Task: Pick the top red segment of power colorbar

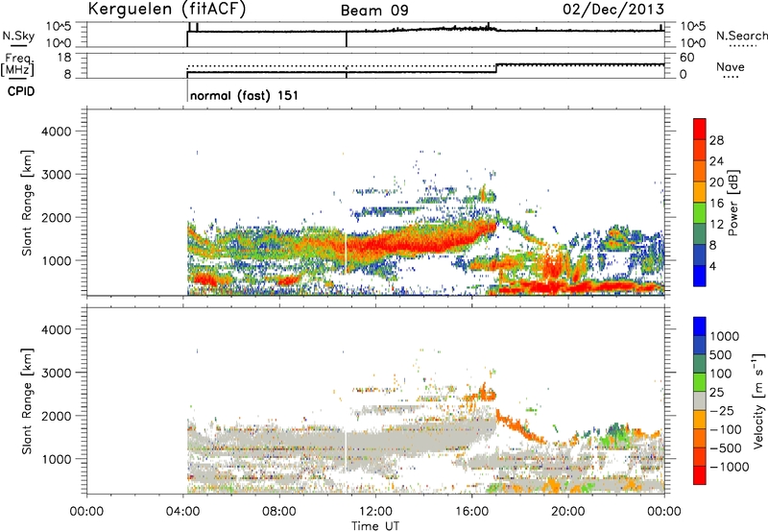Action: pyautogui.click(x=700, y=130)
